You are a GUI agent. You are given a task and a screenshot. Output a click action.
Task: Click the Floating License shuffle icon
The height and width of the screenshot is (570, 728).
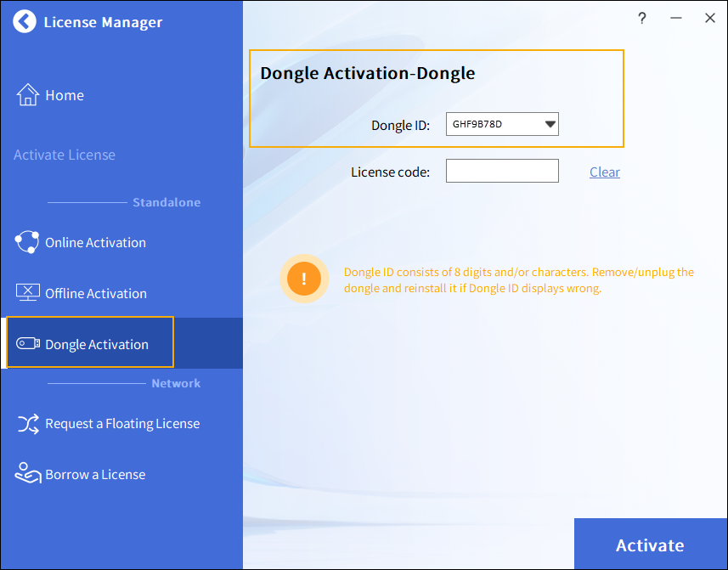coord(27,423)
